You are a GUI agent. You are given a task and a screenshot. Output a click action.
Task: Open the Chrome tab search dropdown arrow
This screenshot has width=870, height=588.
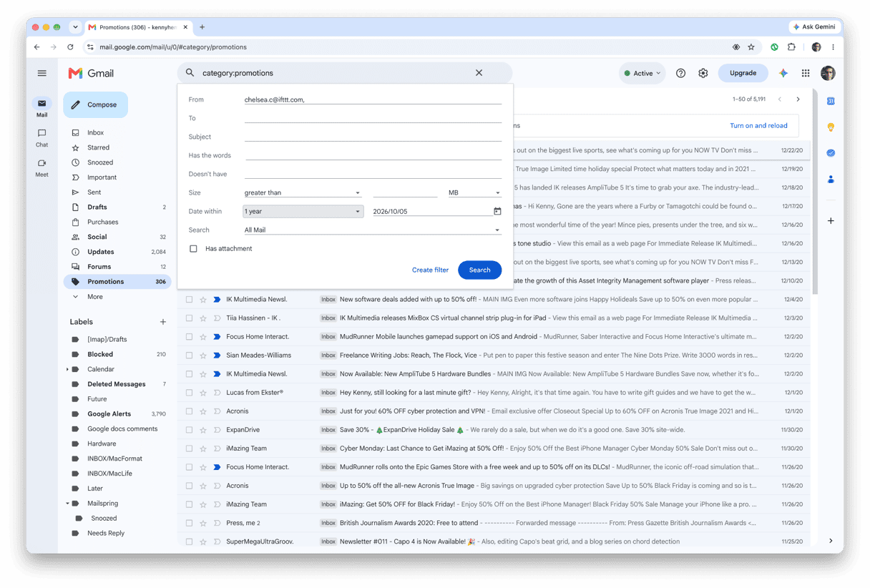[x=75, y=27]
